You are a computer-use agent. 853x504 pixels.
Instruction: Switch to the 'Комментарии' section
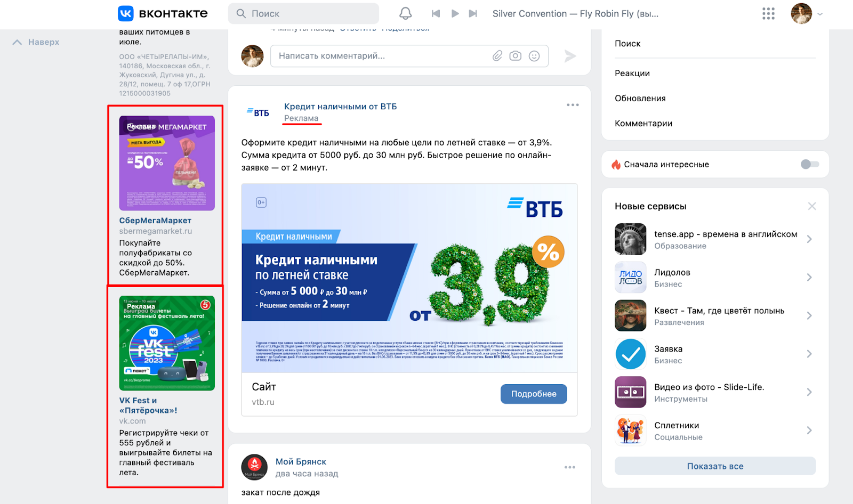643,123
